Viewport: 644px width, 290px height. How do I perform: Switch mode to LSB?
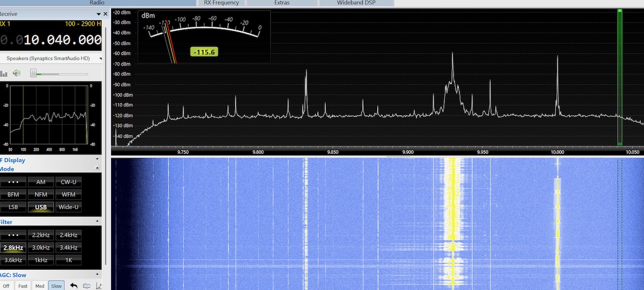tap(13, 207)
